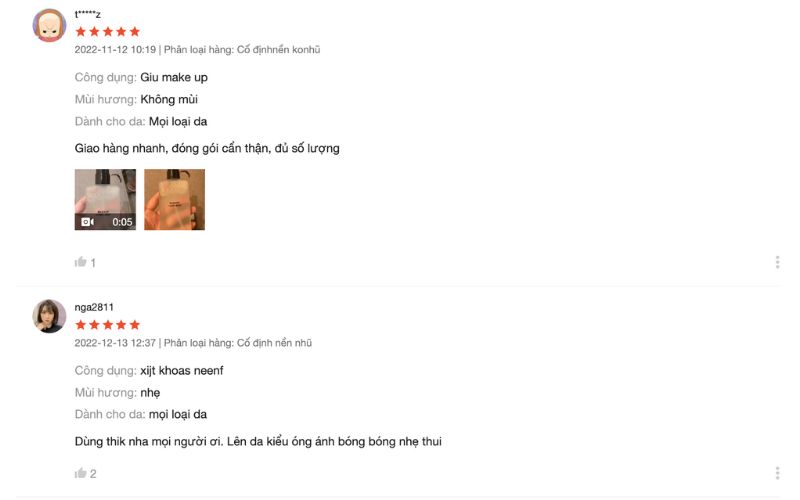Open more options for t*****z review
The image size is (800, 500).
[x=777, y=262]
